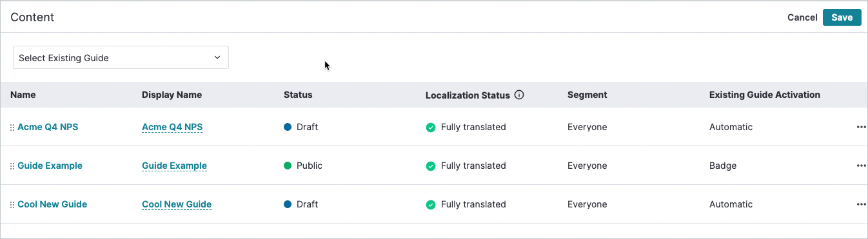The width and height of the screenshot is (868, 239).
Task: Open the Cool New Guide name link
Action: point(52,204)
